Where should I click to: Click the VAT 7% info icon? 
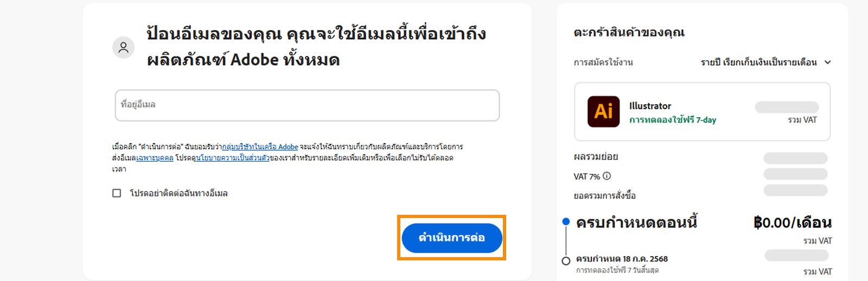[x=607, y=176]
